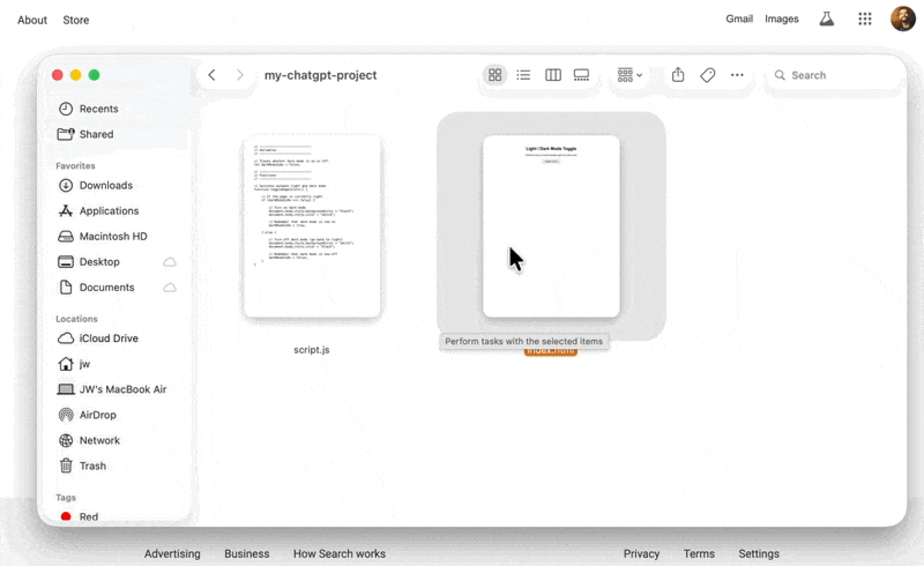Open the Privacy footer link

(642, 554)
